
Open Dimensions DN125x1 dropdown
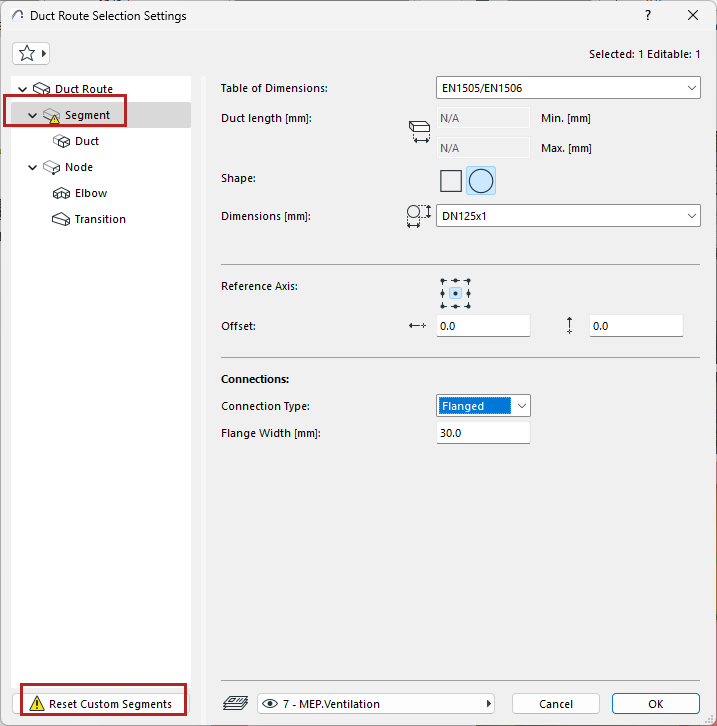pos(568,216)
